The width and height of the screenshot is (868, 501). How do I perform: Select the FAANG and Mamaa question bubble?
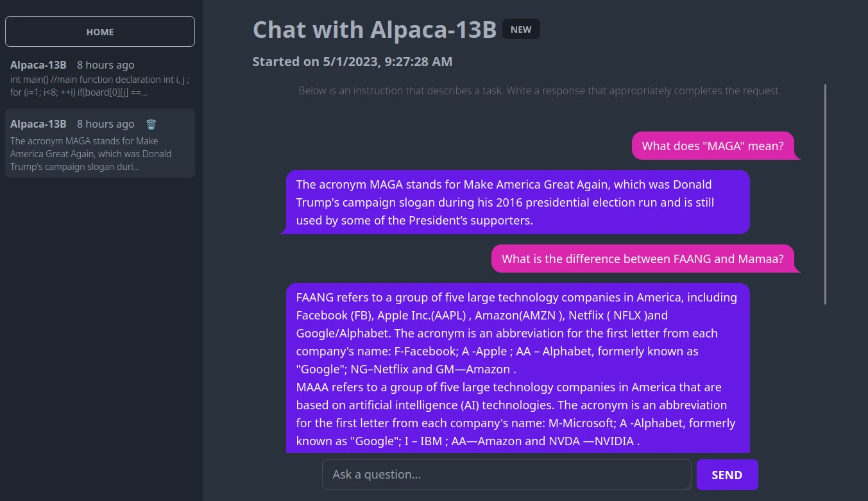point(642,259)
